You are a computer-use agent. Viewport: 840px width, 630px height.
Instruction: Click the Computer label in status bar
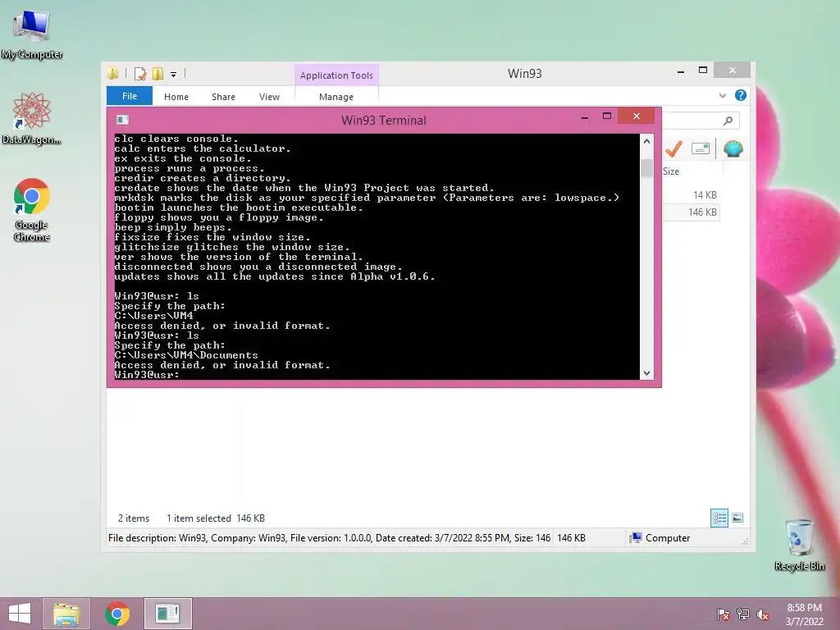pyautogui.click(x=668, y=538)
